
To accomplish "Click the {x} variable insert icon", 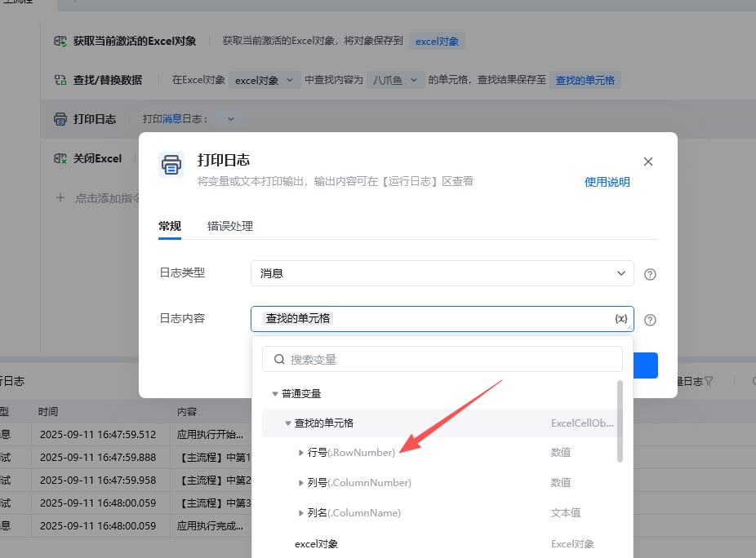I will [621, 318].
